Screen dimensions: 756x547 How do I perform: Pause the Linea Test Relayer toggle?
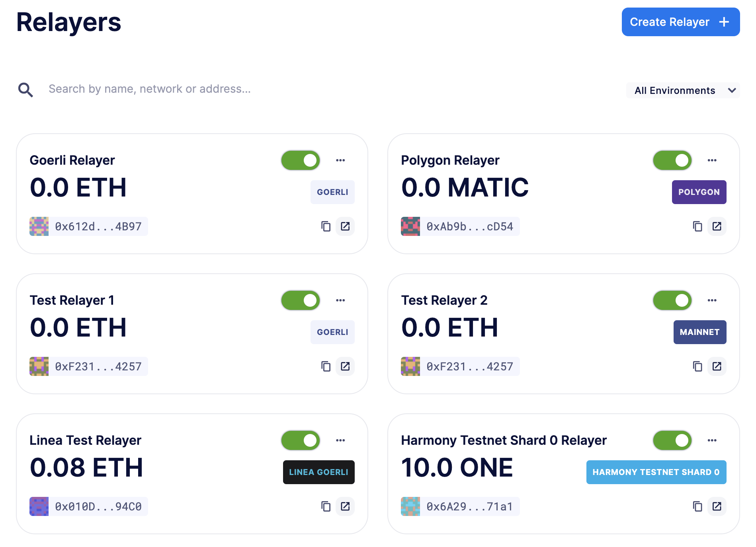pyautogui.click(x=301, y=440)
